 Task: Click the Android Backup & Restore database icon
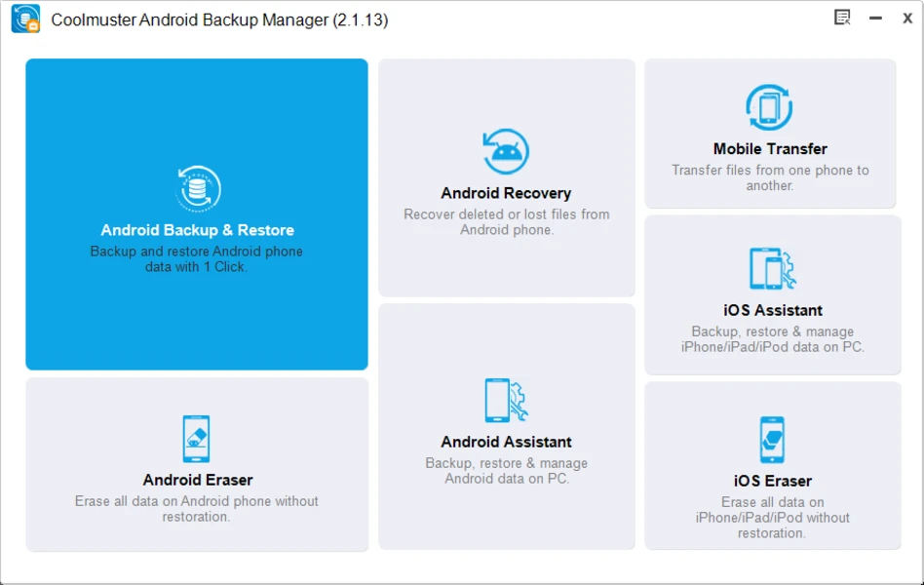[x=198, y=189]
